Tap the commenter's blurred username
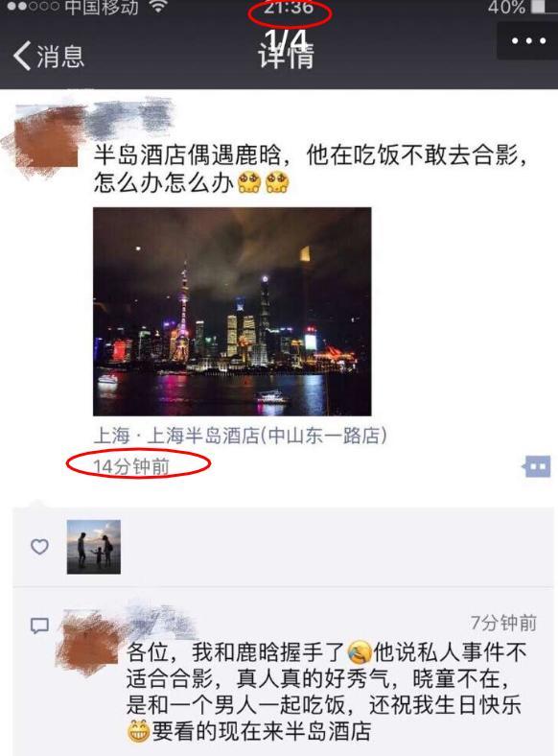Image resolution: width=558 pixels, height=756 pixels. pos(160,621)
